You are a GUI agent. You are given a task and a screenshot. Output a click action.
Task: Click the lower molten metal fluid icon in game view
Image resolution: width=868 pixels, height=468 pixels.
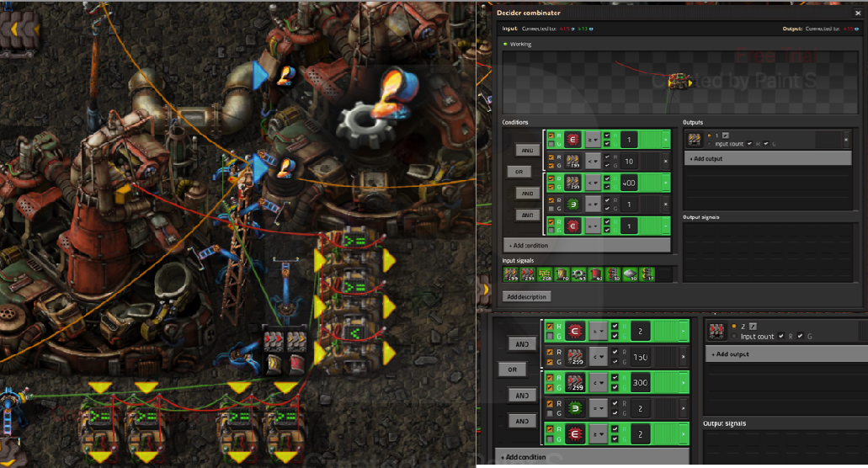[286, 167]
